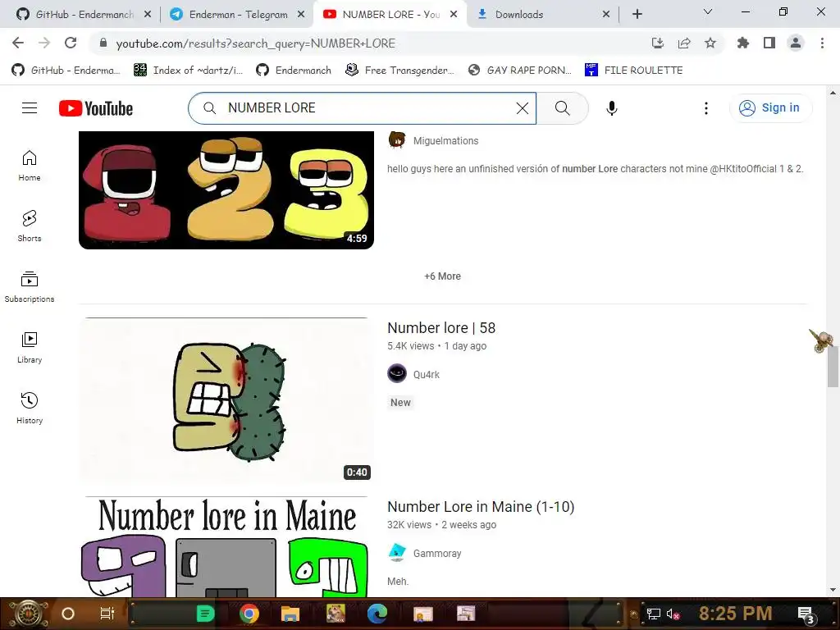Visit the Gammoray channel

pyautogui.click(x=437, y=554)
